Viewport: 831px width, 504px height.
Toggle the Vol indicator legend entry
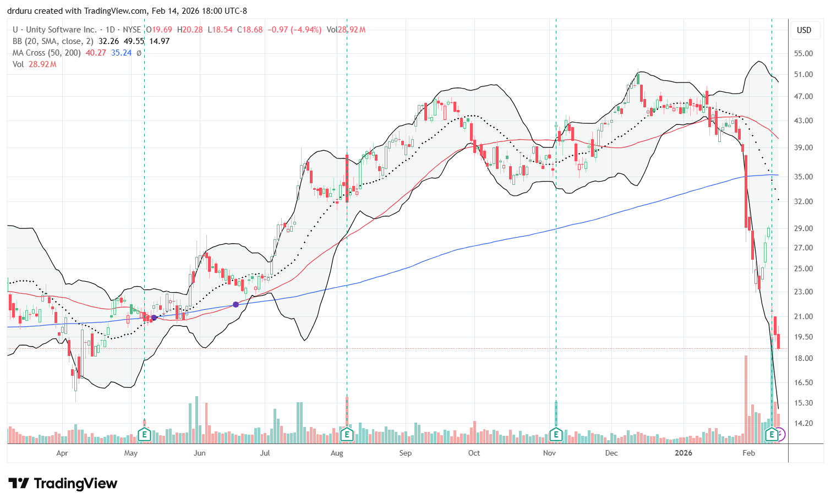coord(18,64)
